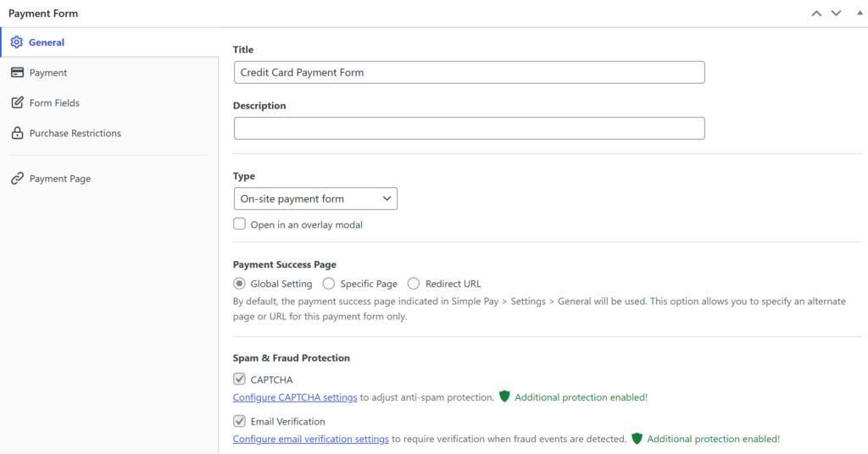
Task: Click the green shield icon in CAPTCHA row
Action: (x=504, y=396)
